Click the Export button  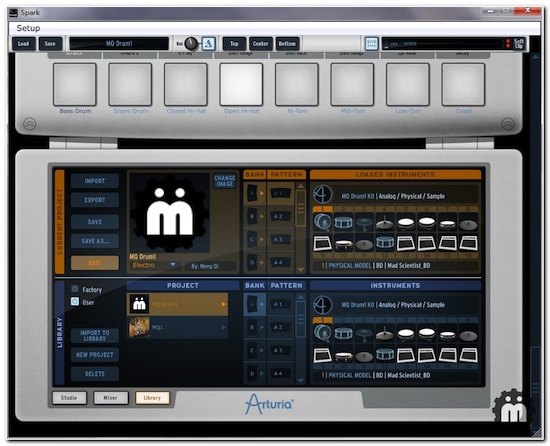(x=95, y=200)
